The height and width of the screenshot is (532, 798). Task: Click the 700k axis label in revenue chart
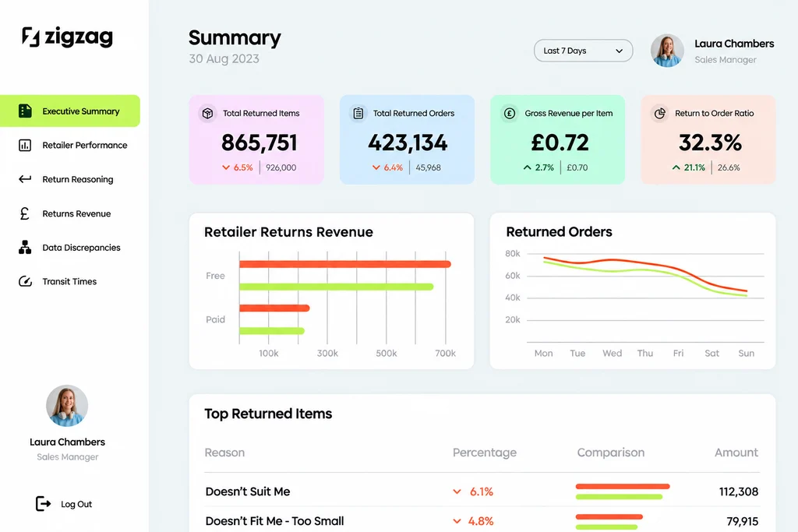445,353
